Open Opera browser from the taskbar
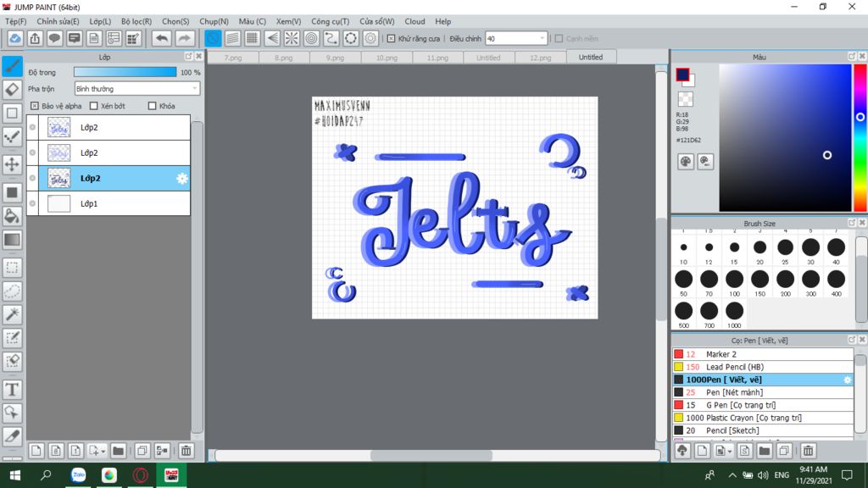The image size is (868, 488). pos(140,475)
